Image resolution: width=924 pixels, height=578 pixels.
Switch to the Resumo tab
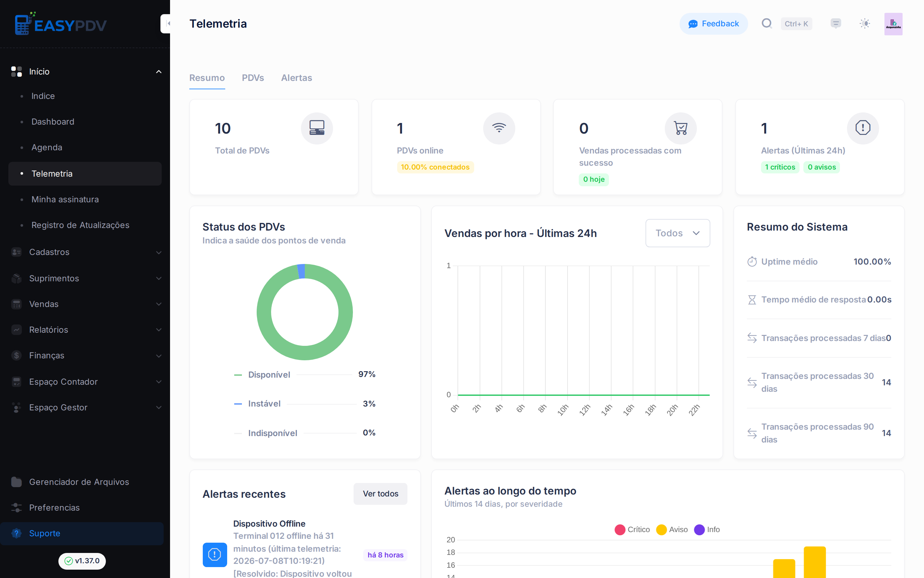tap(207, 78)
